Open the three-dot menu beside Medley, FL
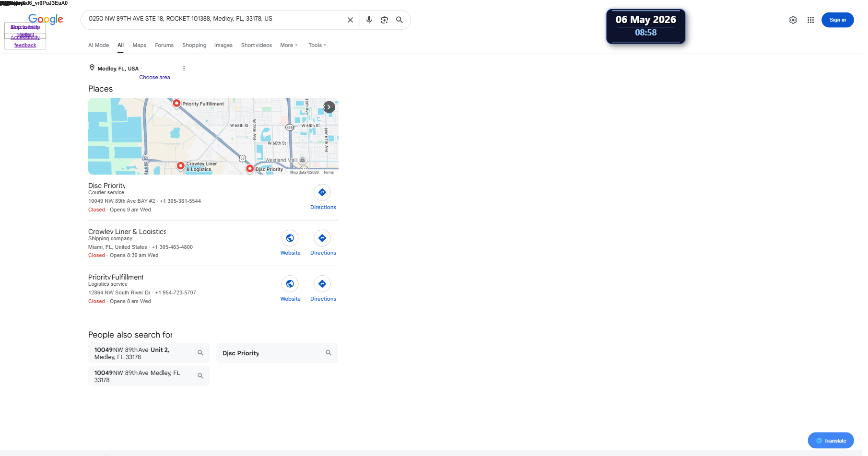This screenshot has width=868, height=456. click(x=184, y=69)
